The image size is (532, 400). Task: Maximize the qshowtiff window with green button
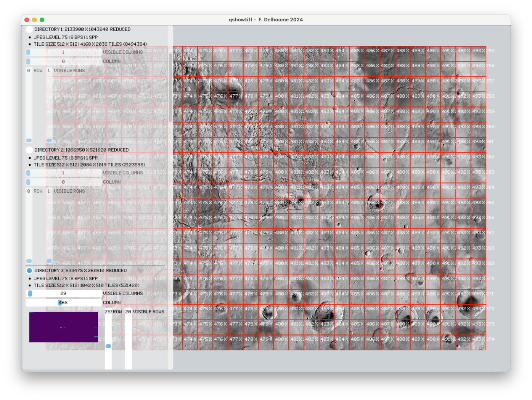(42, 20)
